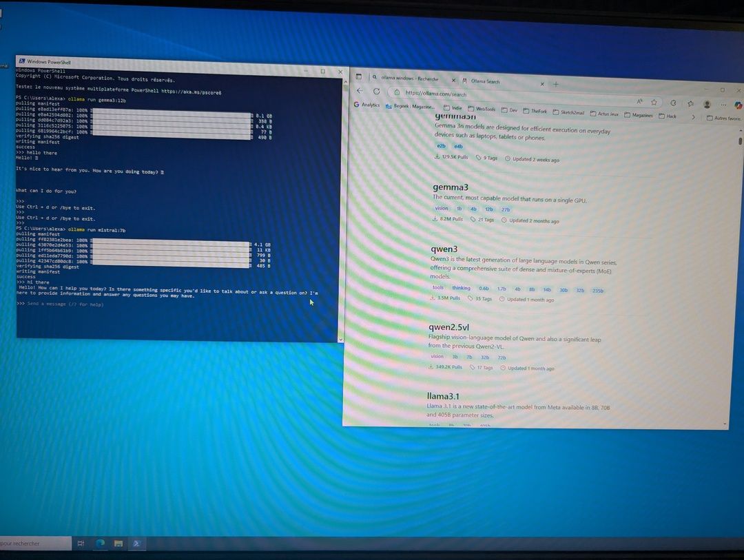Click the site info lock icon
This screenshot has height=560, width=744.
(397, 92)
